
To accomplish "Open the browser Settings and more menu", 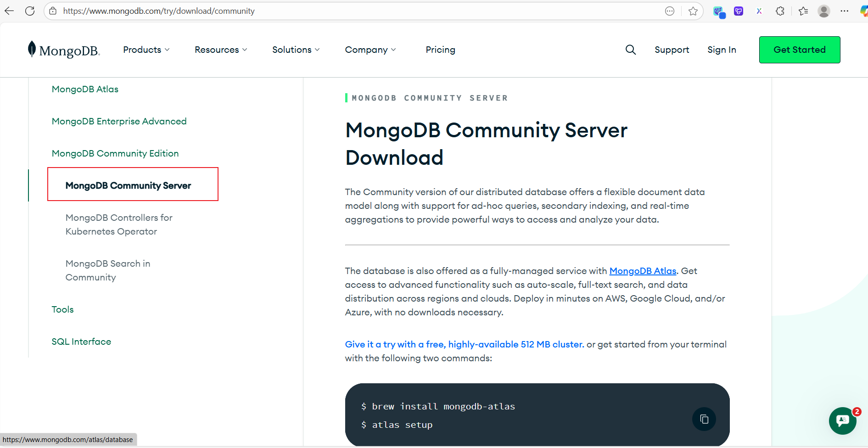I will pyautogui.click(x=845, y=11).
